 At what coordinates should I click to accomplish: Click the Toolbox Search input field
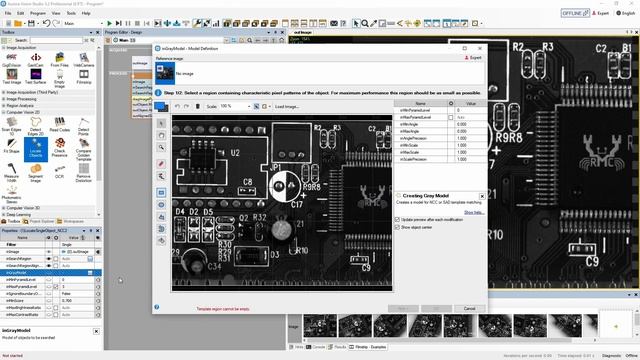pyautogui.click(x=56, y=40)
